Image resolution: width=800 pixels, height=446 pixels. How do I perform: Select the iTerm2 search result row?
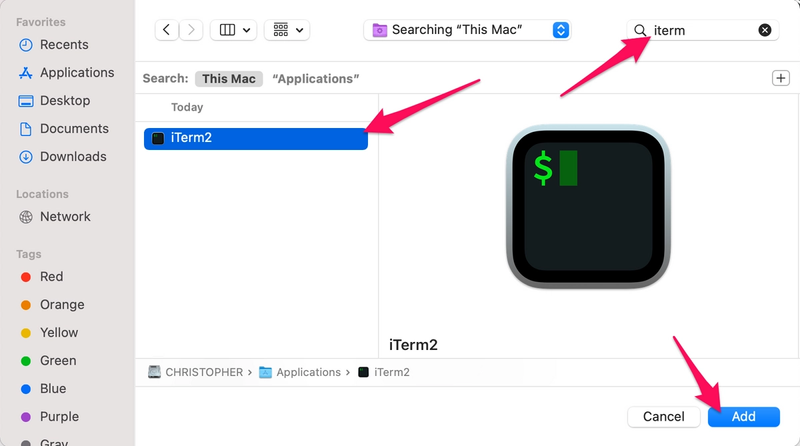tap(256, 138)
